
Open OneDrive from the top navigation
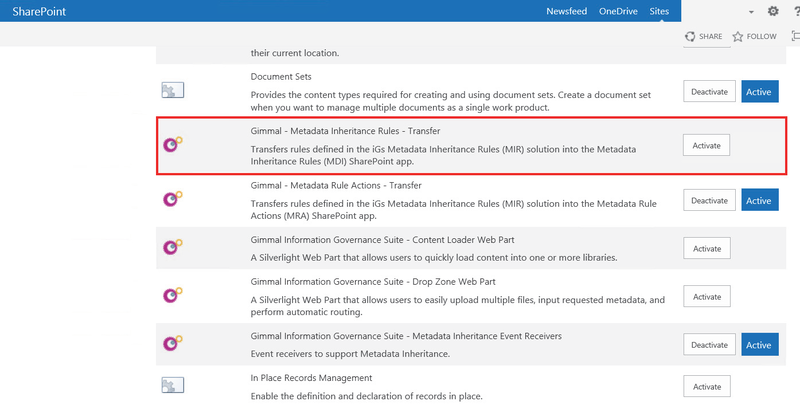click(617, 11)
